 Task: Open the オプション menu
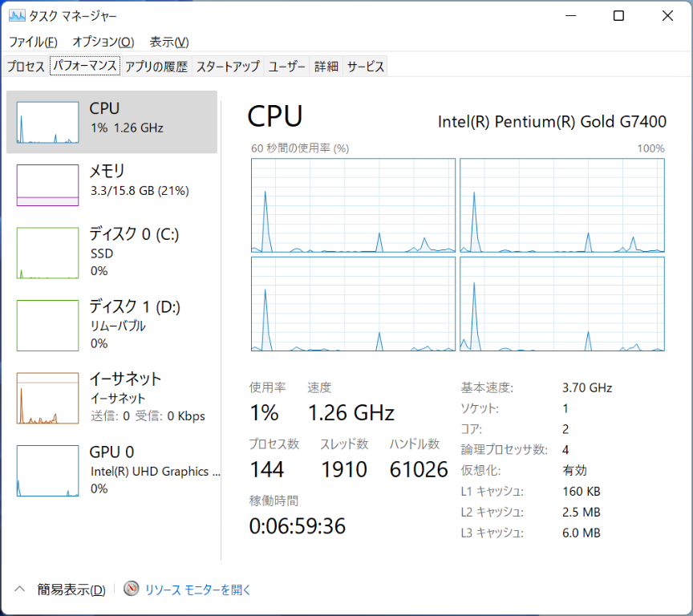pos(103,42)
